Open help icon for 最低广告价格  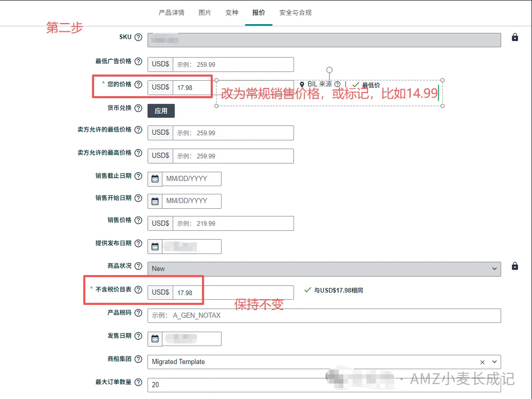pos(138,61)
